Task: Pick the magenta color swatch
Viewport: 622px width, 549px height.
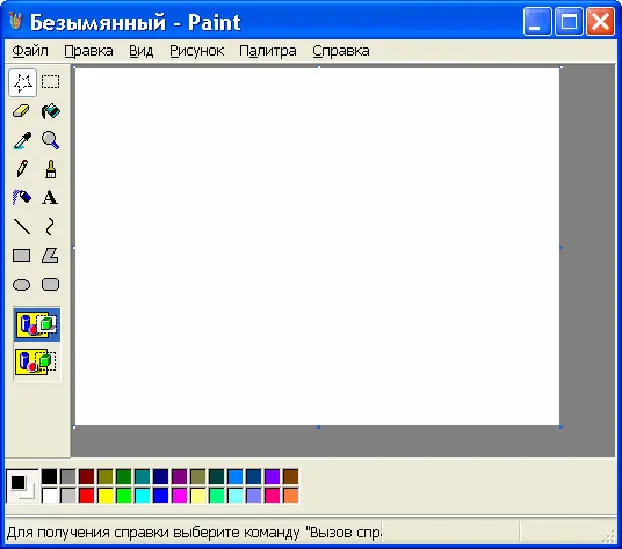Action: point(179,495)
